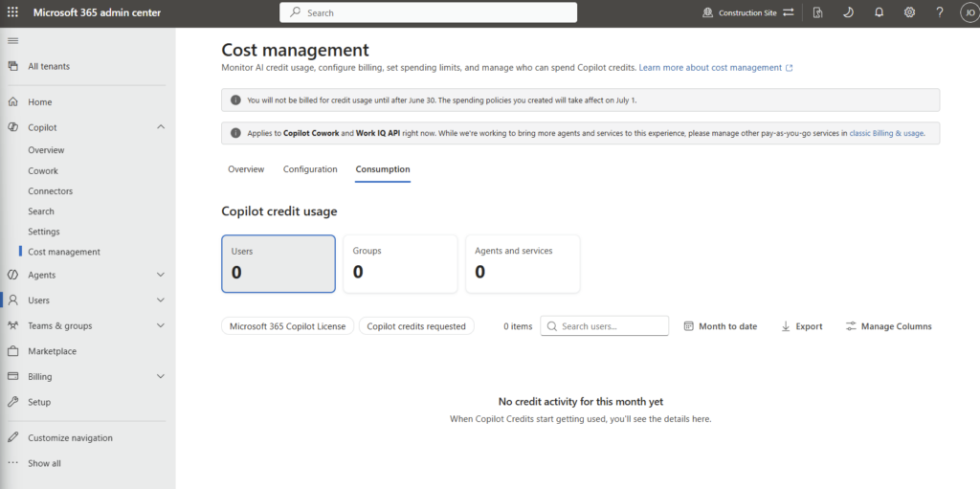Screen dimensions: 980x489
Task: Select the Groups usage card
Action: (x=400, y=264)
